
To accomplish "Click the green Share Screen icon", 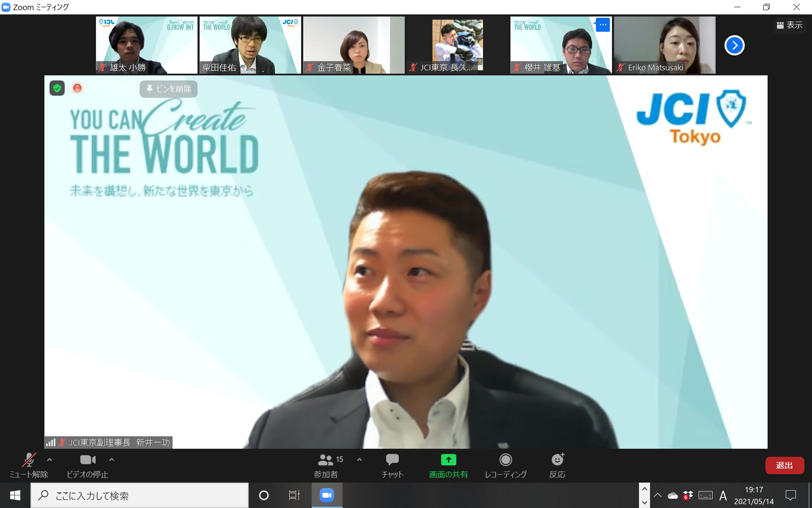I will pyautogui.click(x=448, y=460).
